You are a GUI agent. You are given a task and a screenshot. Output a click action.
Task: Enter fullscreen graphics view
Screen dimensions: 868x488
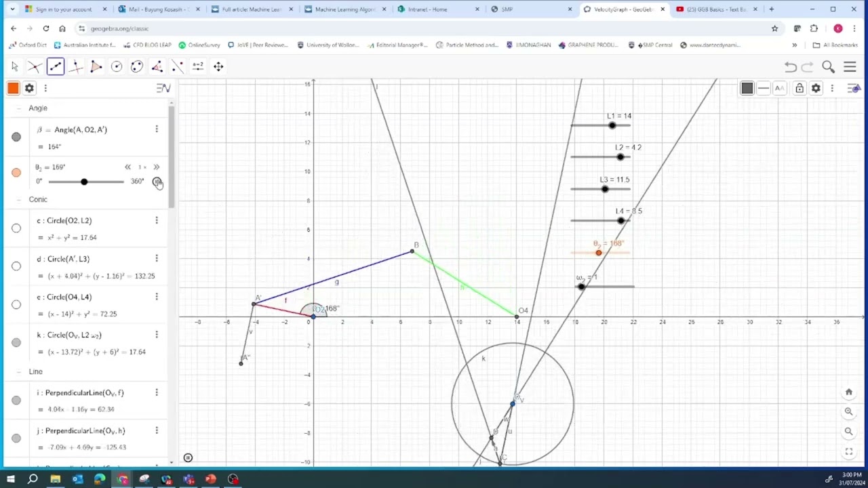849,451
